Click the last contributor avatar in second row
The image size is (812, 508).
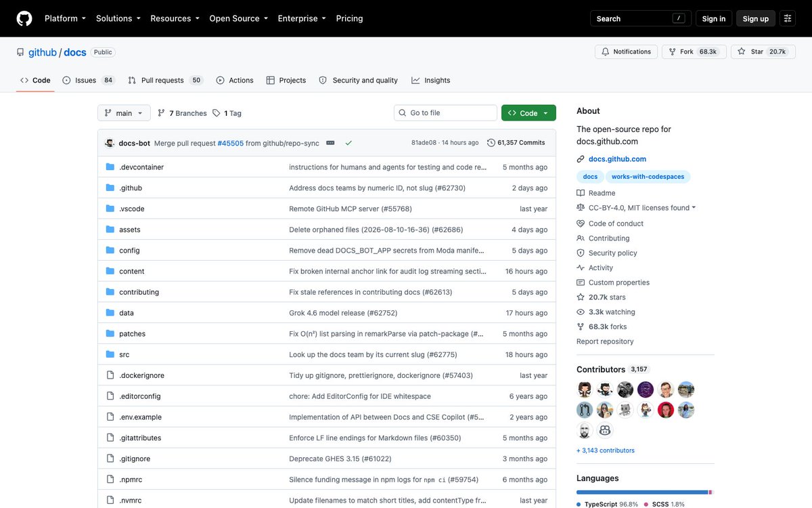point(686,410)
